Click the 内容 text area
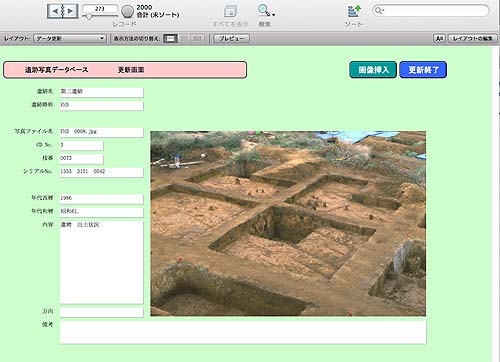 point(102,262)
